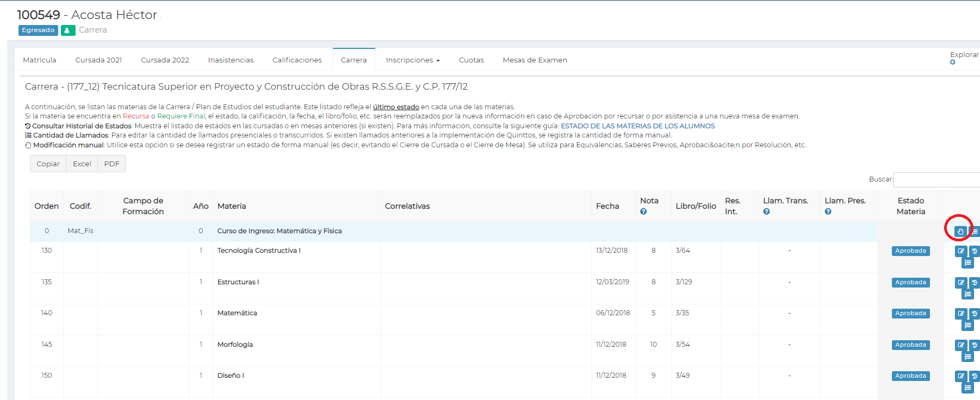The image size is (980, 400).
Task: Edit the Morfología row
Action: tap(961, 345)
